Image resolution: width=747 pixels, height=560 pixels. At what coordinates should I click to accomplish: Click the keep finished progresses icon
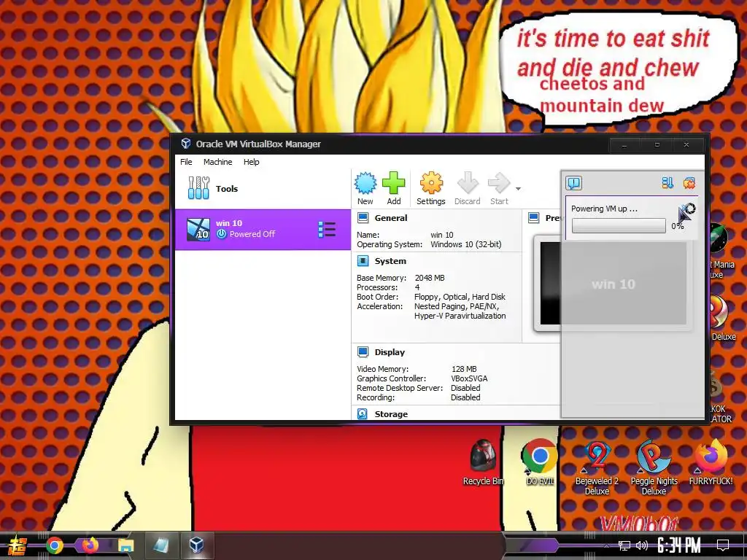click(x=667, y=183)
